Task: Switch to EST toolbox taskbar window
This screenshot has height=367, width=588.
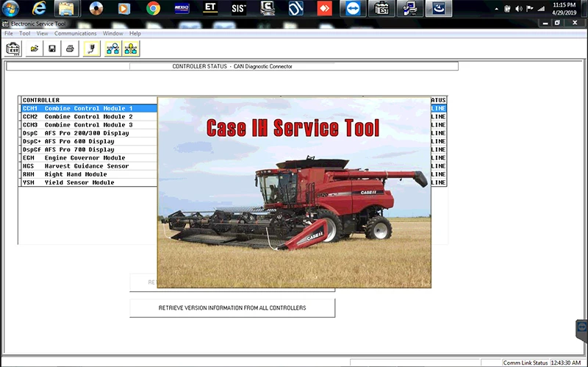Action: pos(381,8)
